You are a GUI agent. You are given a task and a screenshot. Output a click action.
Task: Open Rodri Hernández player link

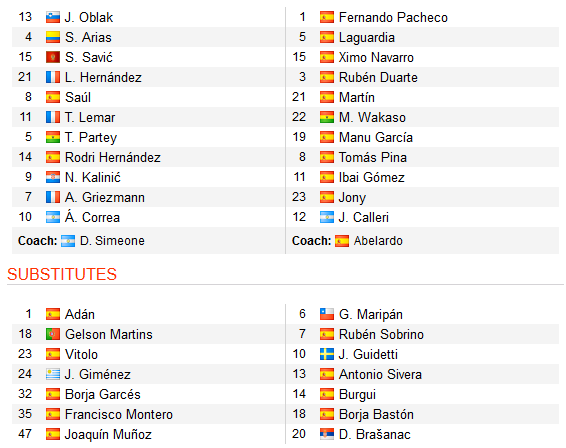tap(113, 157)
